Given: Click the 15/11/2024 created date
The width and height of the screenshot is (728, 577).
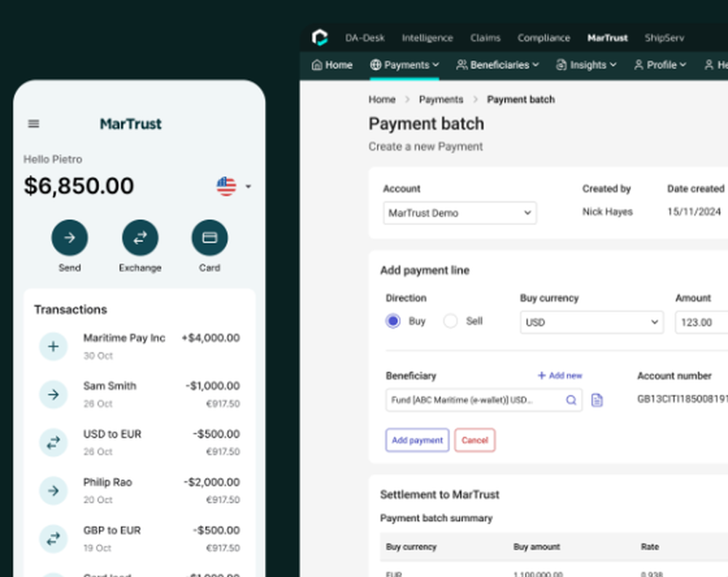Looking at the screenshot, I should 694,212.
